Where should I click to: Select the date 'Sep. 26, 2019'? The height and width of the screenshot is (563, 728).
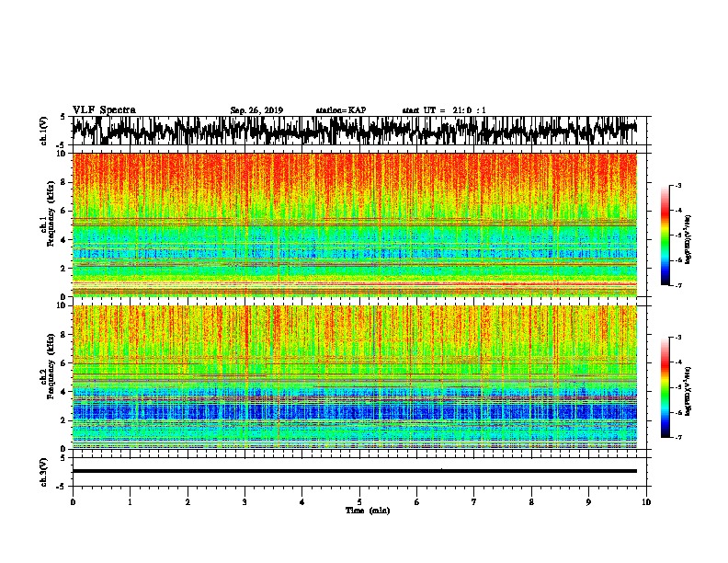pyautogui.click(x=256, y=110)
